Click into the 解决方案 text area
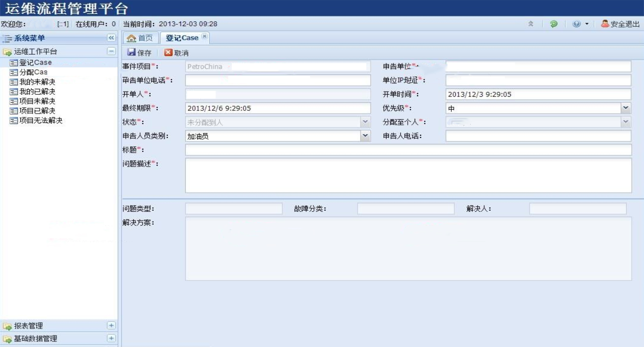Image resolution: width=644 pixels, height=347 pixels. click(x=408, y=249)
